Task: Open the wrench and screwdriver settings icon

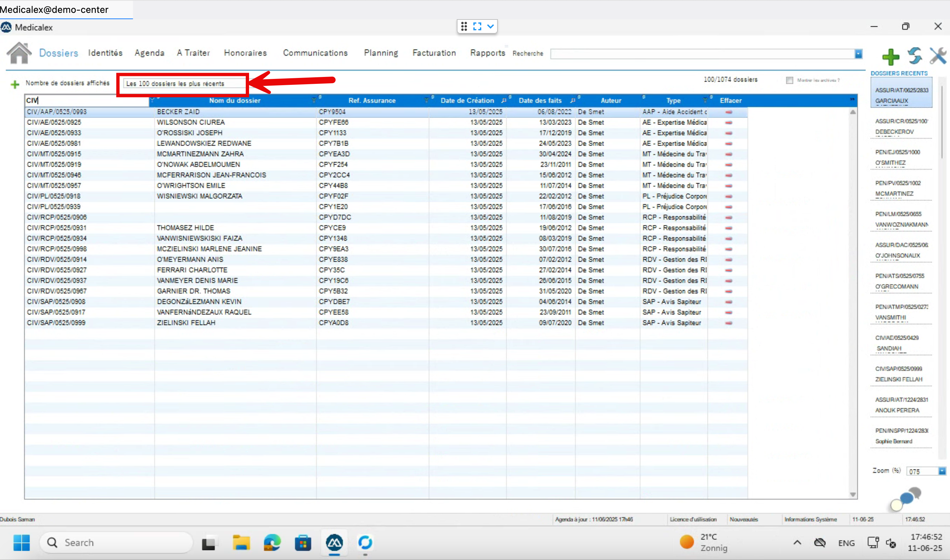Action: [938, 56]
